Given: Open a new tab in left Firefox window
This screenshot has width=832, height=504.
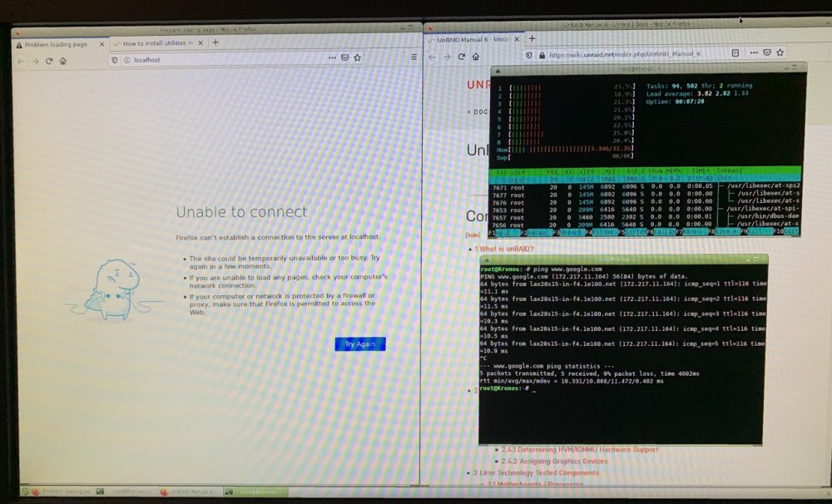Looking at the screenshot, I should click(215, 42).
